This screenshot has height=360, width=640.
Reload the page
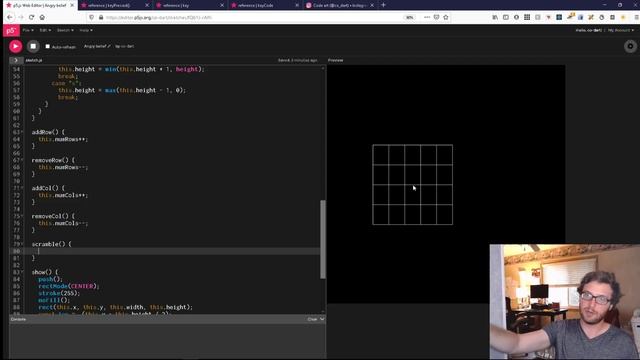click(31, 18)
